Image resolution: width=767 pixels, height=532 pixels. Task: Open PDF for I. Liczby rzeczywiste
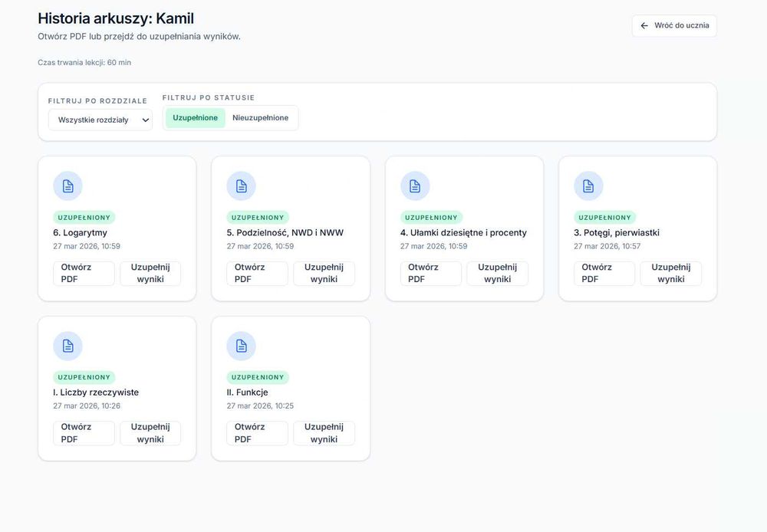[x=84, y=433]
